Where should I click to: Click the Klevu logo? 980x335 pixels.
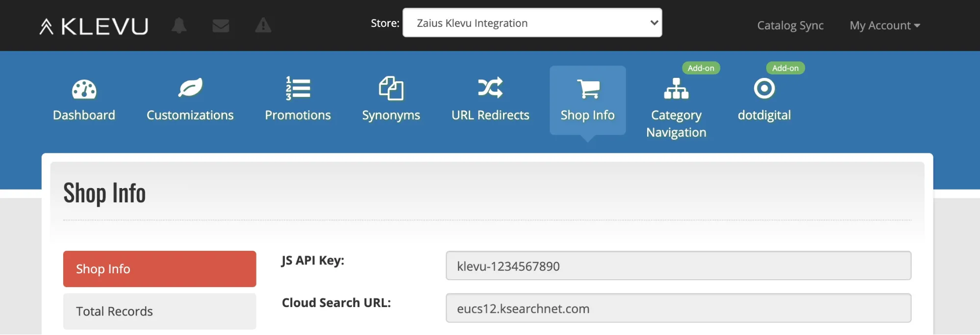coord(94,26)
